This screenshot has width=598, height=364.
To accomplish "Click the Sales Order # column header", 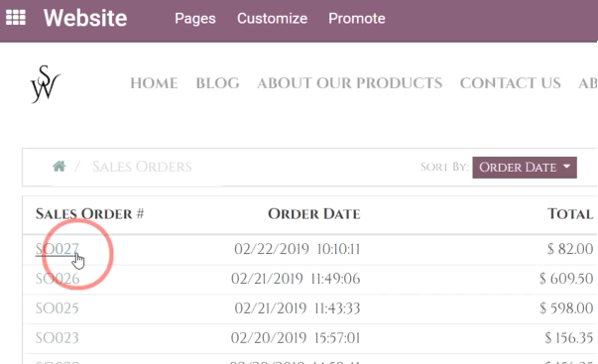I will [89, 213].
